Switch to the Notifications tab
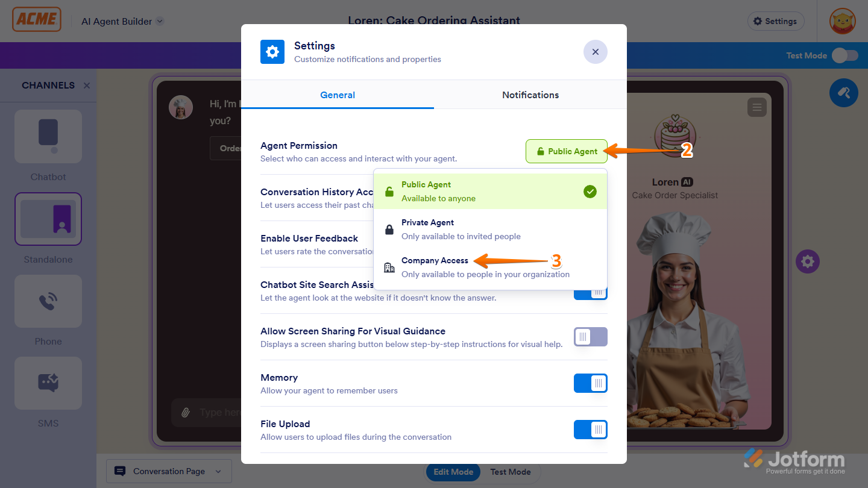 click(x=530, y=95)
